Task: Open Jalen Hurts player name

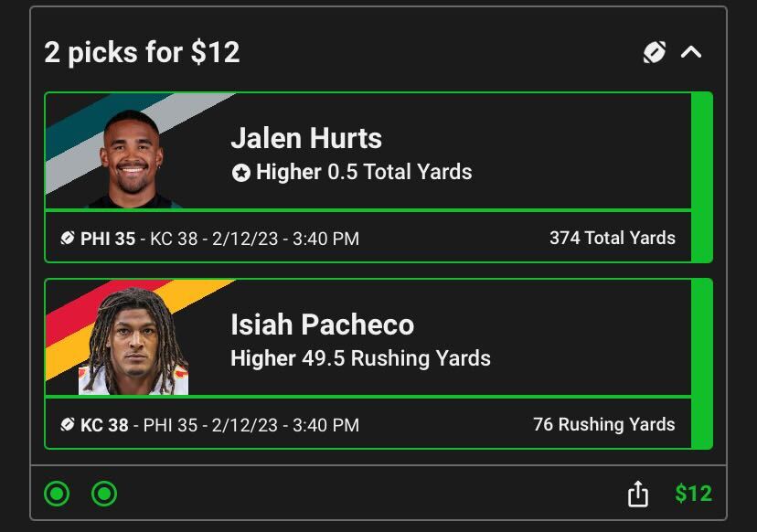Action: point(306,138)
